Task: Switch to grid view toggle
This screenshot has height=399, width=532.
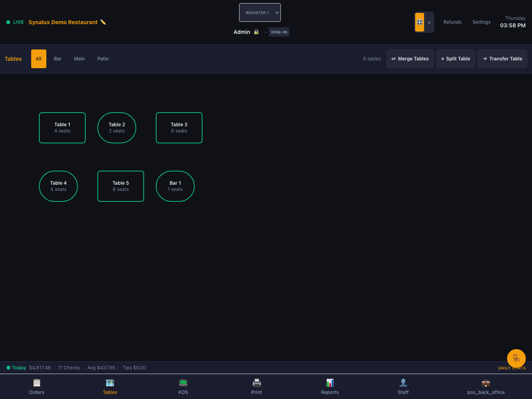Action: (x=419, y=22)
